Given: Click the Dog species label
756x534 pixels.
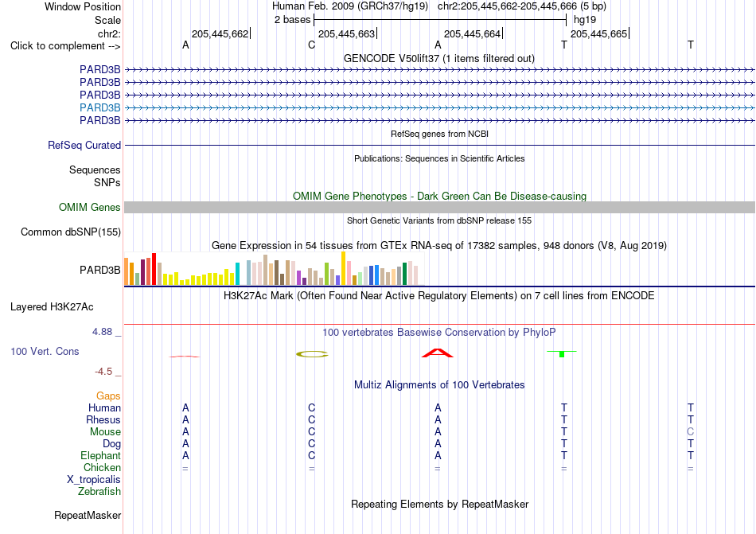Looking at the screenshot, I should point(111,444).
